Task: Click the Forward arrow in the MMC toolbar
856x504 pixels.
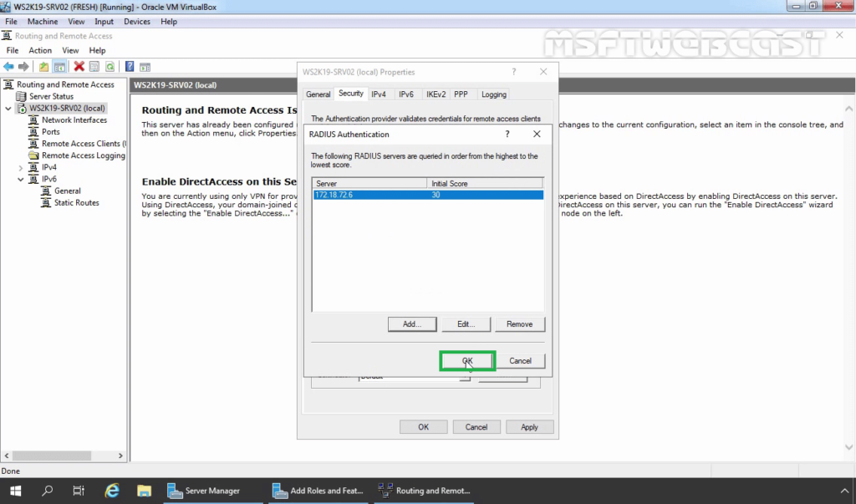Action: click(23, 67)
